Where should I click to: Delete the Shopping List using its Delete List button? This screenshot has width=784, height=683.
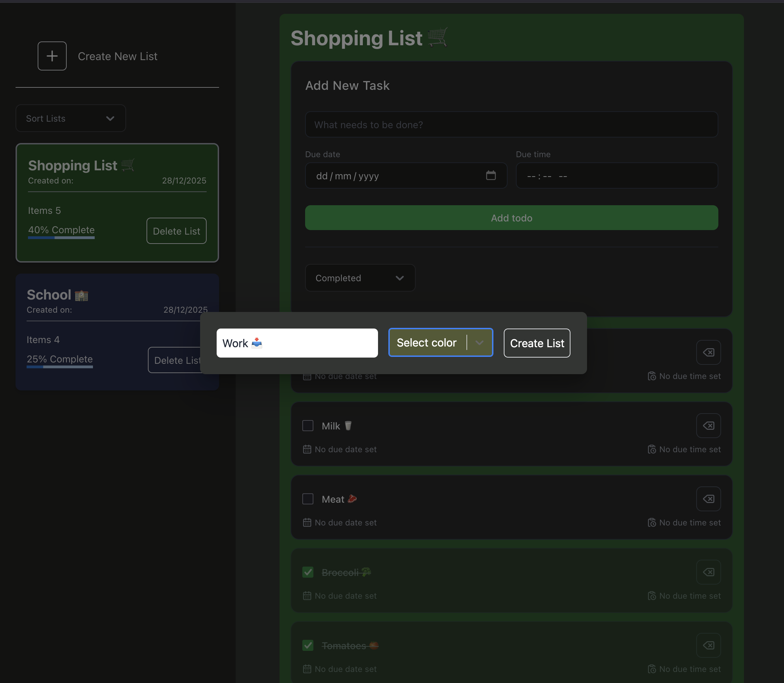tap(176, 231)
